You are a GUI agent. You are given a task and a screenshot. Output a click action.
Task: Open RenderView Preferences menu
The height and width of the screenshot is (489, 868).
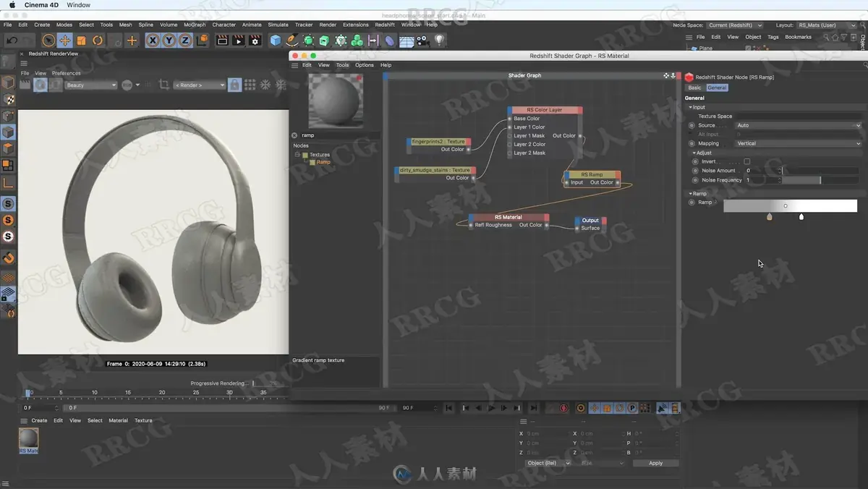pyautogui.click(x=67, y=73)
